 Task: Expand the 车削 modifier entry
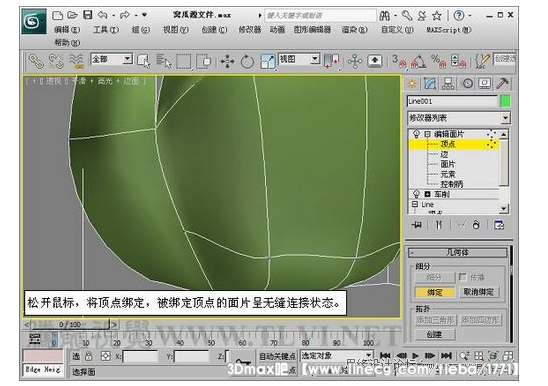tap(427, 194)
